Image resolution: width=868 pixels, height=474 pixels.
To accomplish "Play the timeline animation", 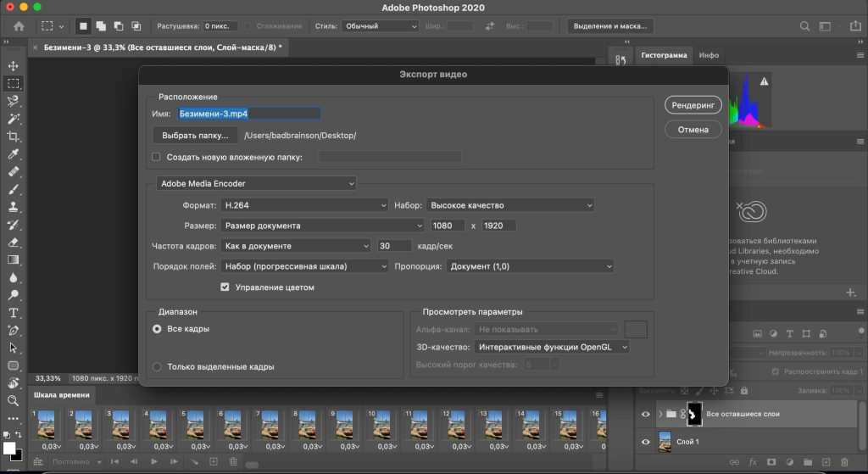I will pos(154,461).
